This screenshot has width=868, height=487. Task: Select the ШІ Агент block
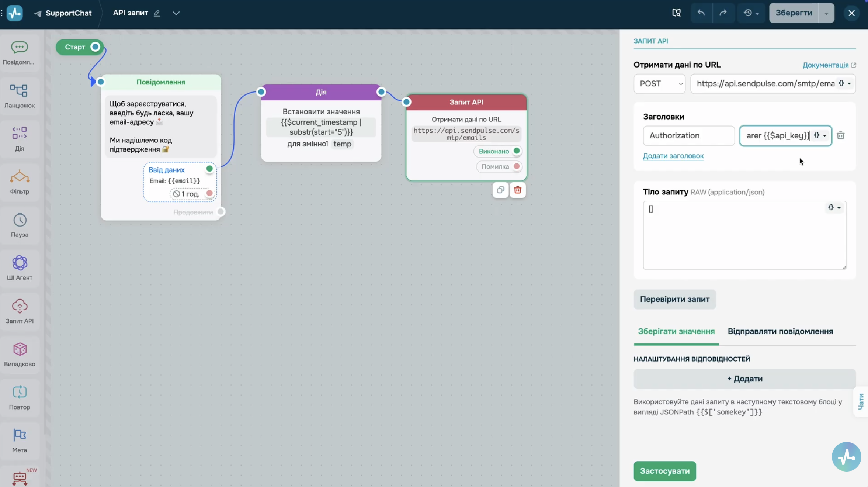(x=20, y=269)
